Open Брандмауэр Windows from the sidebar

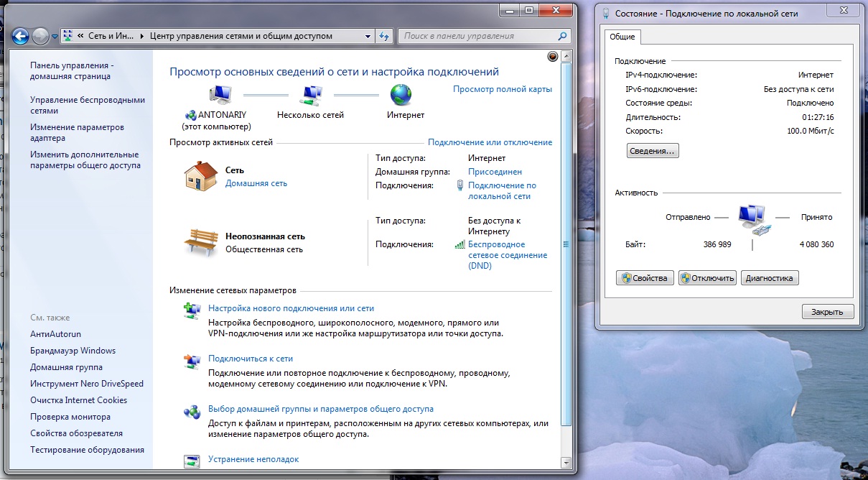coord(73,351)
